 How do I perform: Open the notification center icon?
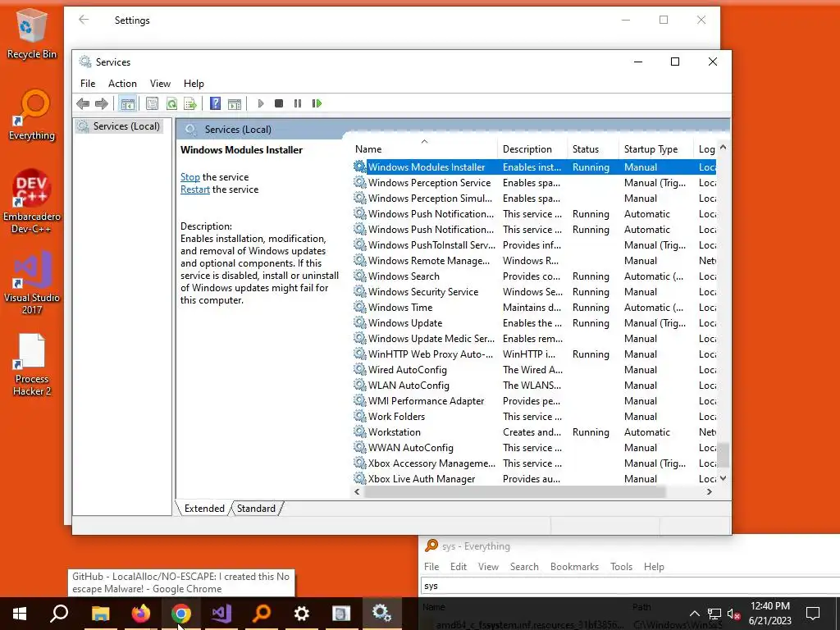click(813, 614)
